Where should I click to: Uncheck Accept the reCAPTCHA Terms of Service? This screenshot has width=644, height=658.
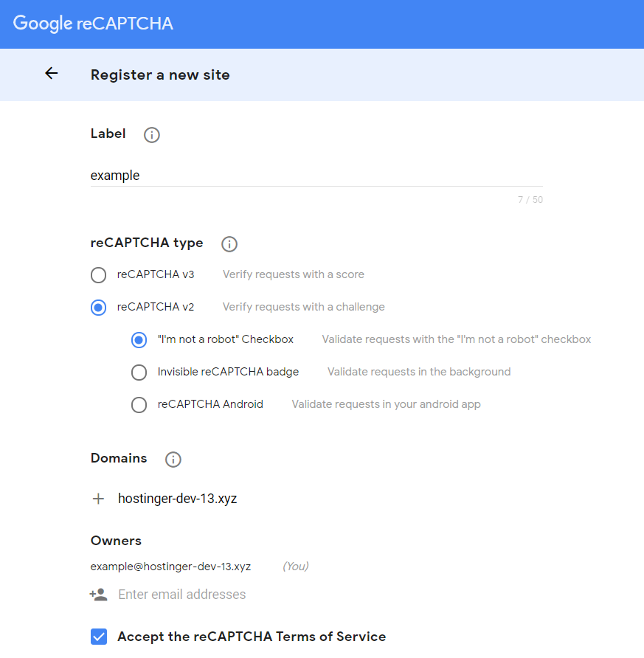coord(99,636)
